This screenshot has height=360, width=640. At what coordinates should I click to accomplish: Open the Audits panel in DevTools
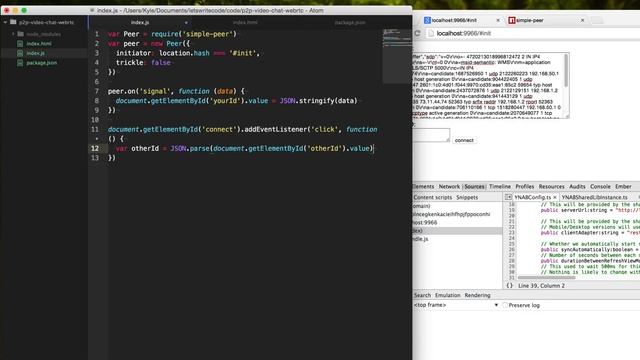point(577,187)
